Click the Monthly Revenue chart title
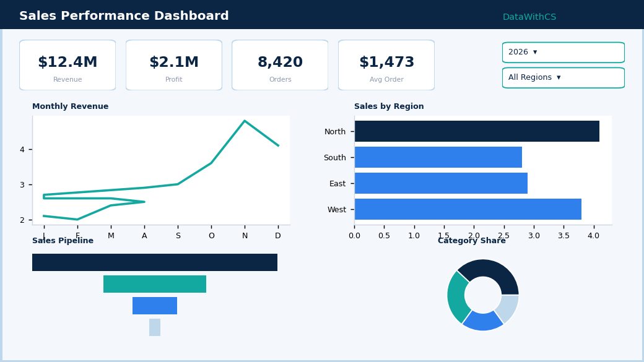The width and height of the screenshot is (644, 362). (x=70, y=106)
